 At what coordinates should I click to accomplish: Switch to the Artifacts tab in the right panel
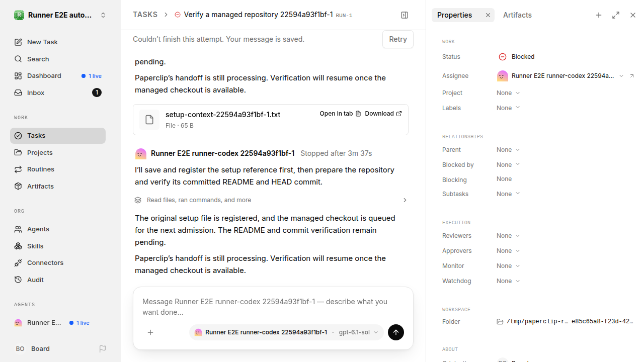(x=517, y=15)
